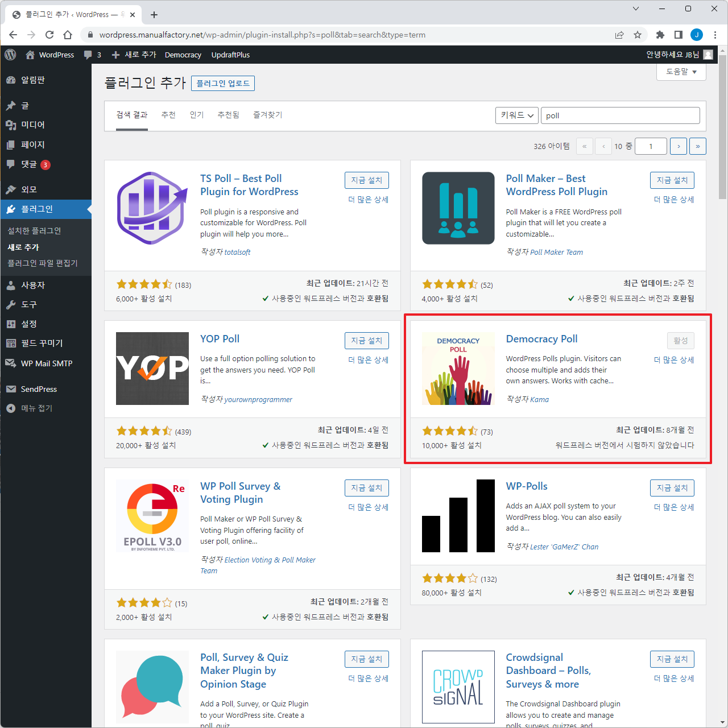Switch to the 추천 tab
The image size is (728, 728).
168,115
